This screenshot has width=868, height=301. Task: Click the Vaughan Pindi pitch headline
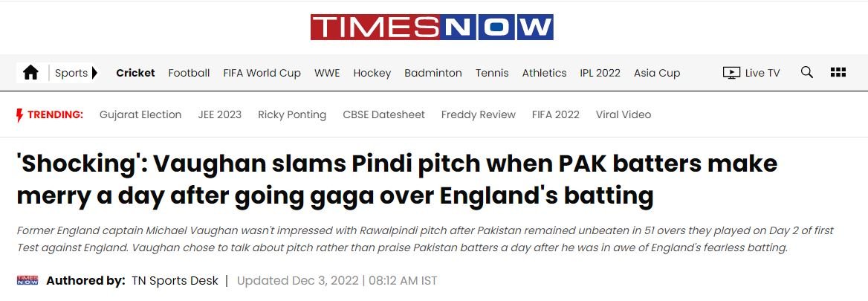[x=397, y=179]
